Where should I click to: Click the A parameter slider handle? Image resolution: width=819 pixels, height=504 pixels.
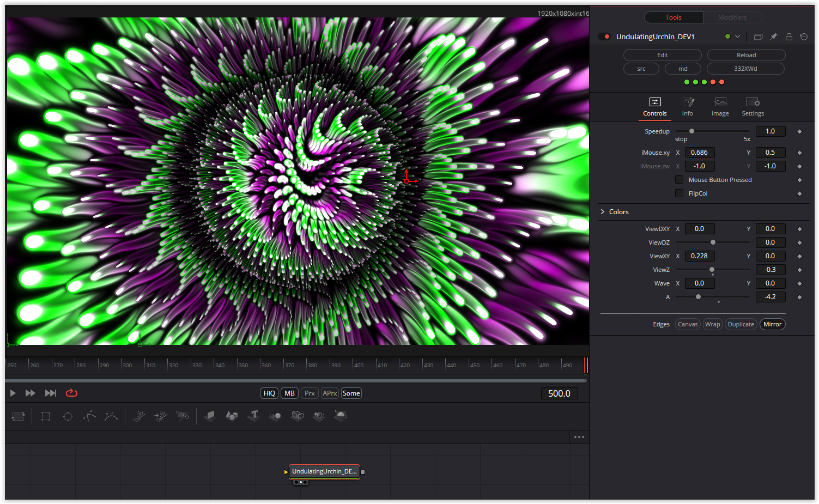point(698,297)
